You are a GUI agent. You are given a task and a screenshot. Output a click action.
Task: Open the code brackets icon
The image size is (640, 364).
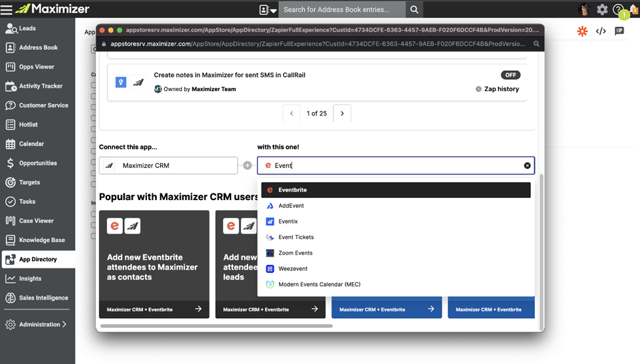[601, 31]
